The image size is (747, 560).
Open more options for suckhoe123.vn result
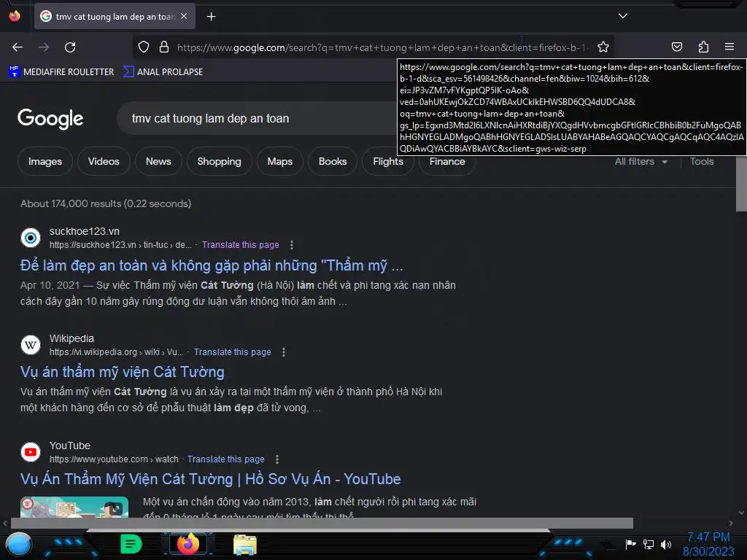click(292, 245)
